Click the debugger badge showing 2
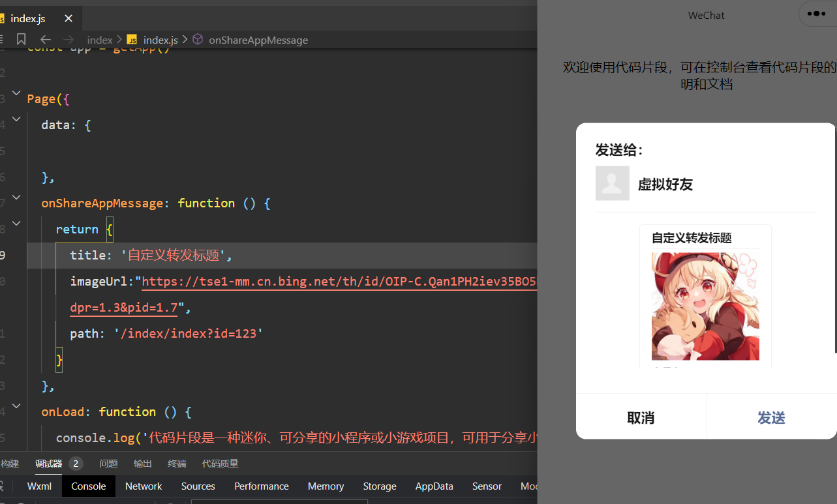837x504 pixels. [76, 464]
